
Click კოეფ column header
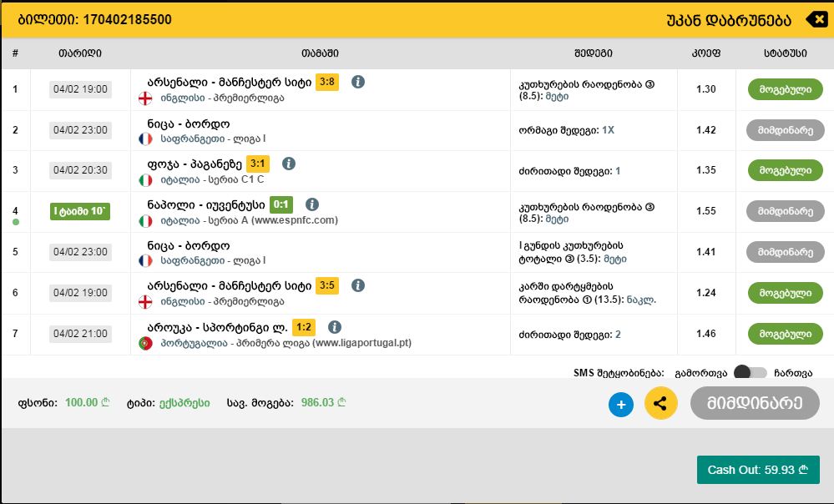coord(705,53)
